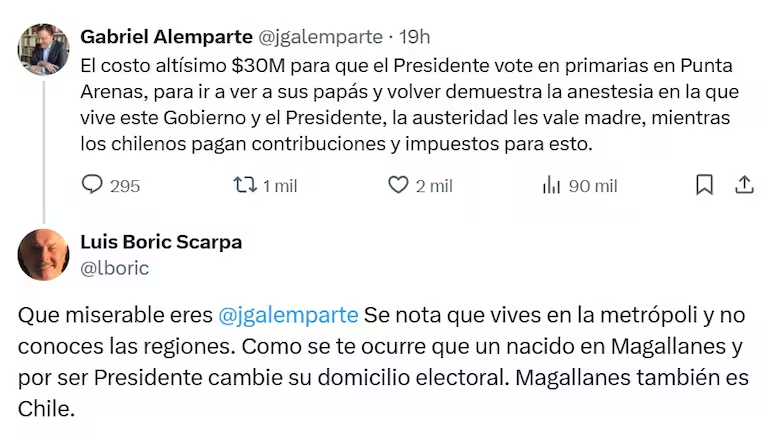Click the 295 replies count
This screenshot has height=440, width=768.
click(125, 186)
